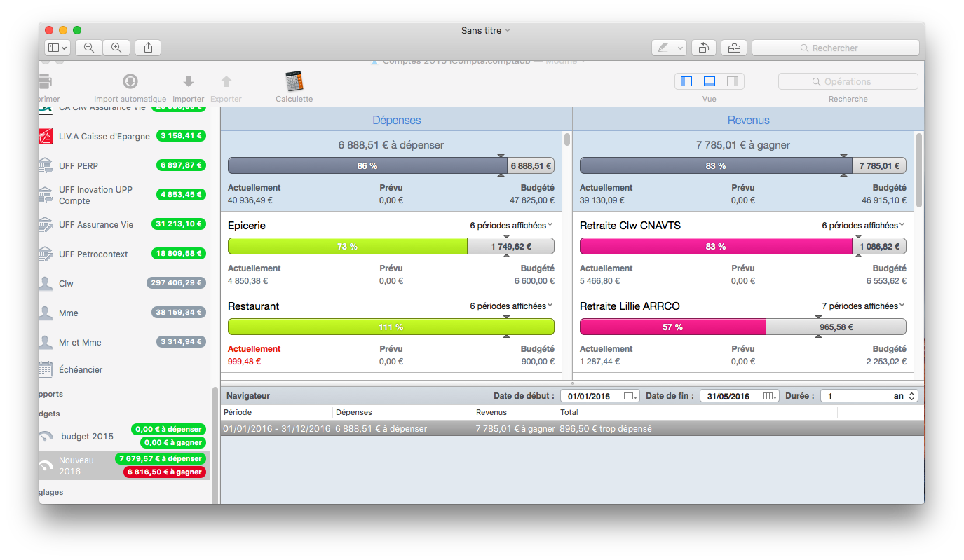This screenshot has height=560, width=964.
Task: Click the Importer download arrow icon
Action: click(188, 82)
